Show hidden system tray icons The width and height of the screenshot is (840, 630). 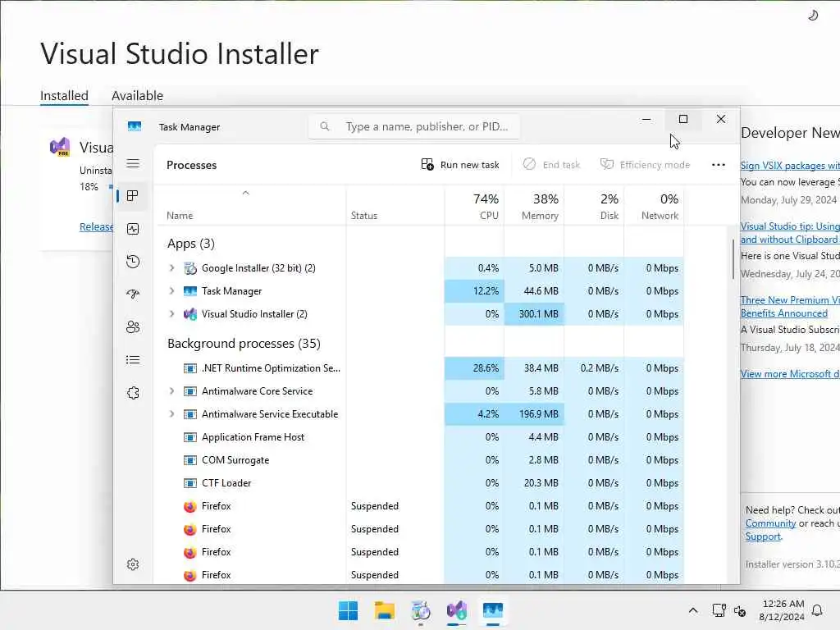[x=692, y=610]
